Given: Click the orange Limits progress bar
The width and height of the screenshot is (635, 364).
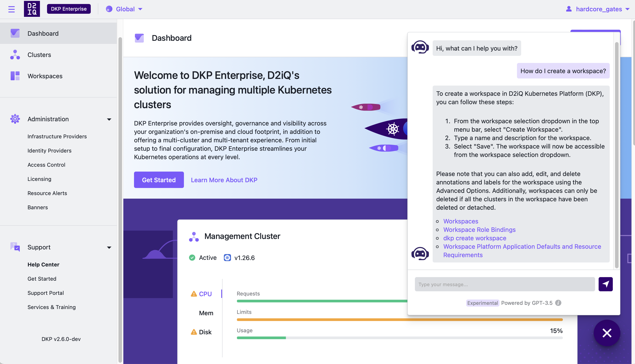Looking at the screenshot, I should [x=400, y=319].
